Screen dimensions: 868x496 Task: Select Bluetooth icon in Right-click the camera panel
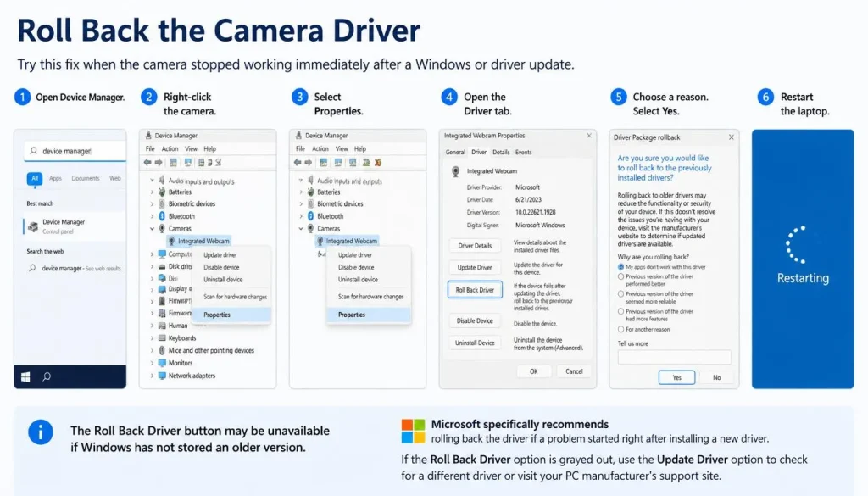click(x=162, y=216)
